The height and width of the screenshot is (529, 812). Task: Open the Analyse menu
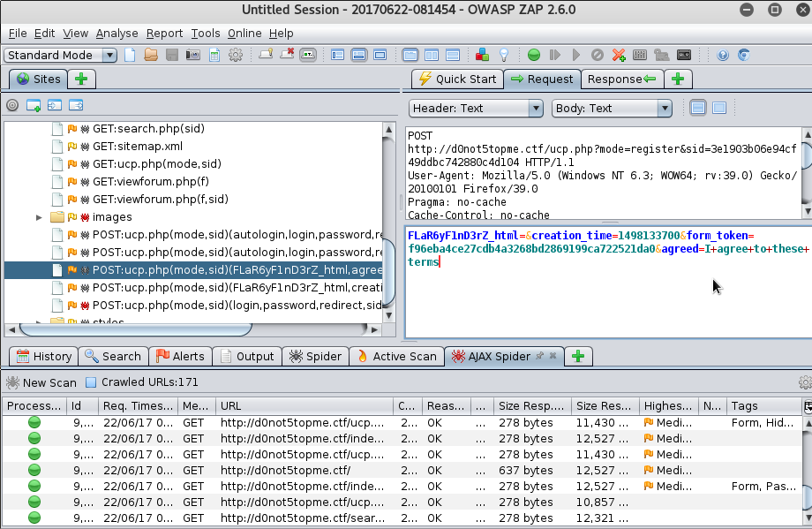click(x=117, y=34)
